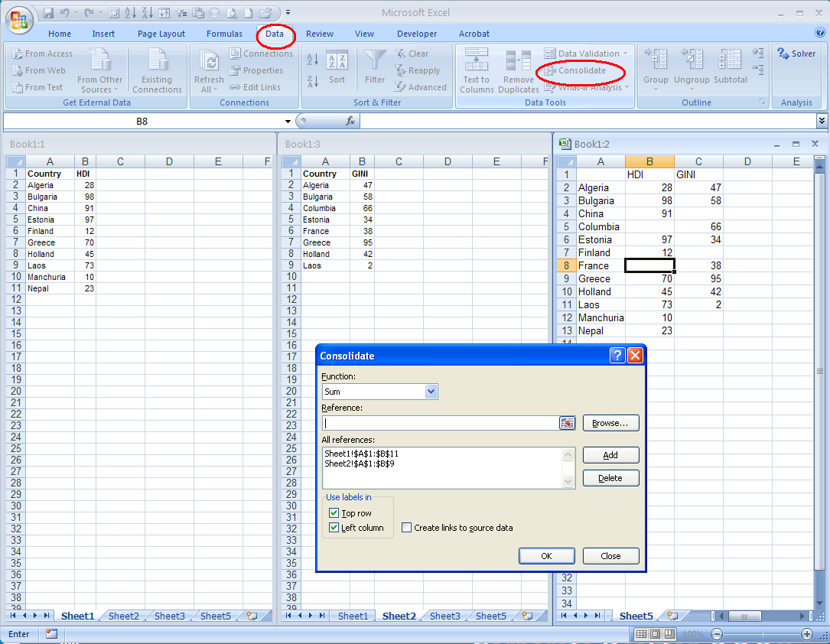Viewport: 830px width, 644px height.
Task: Switch to the Formulas ribbon tab
Action: 224,33
